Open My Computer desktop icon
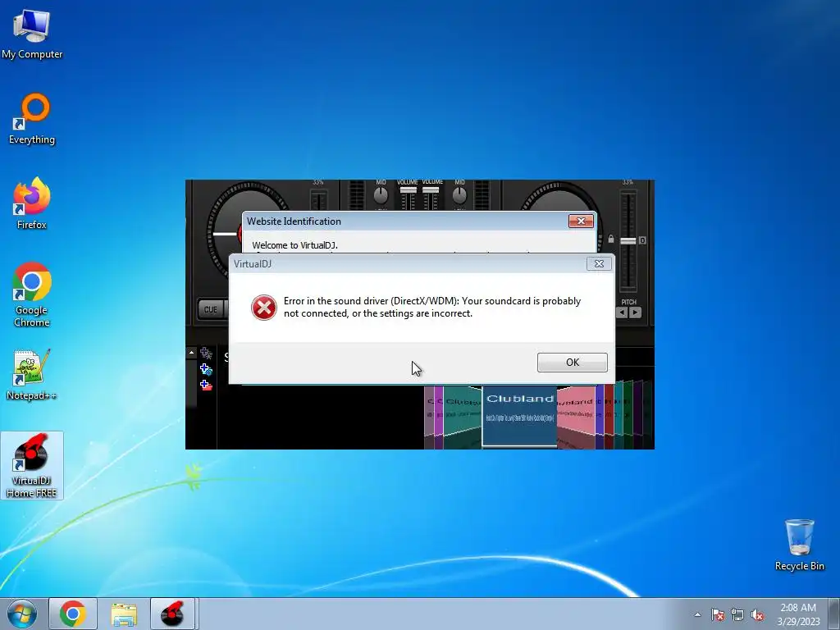This screenshot has height=630, width=840. 32,34
